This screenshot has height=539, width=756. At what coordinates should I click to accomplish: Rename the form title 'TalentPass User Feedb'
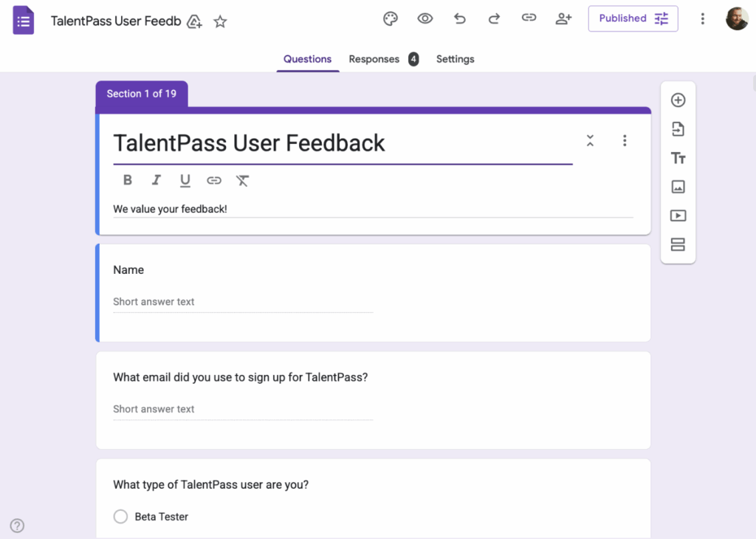(x=116, y=21)
